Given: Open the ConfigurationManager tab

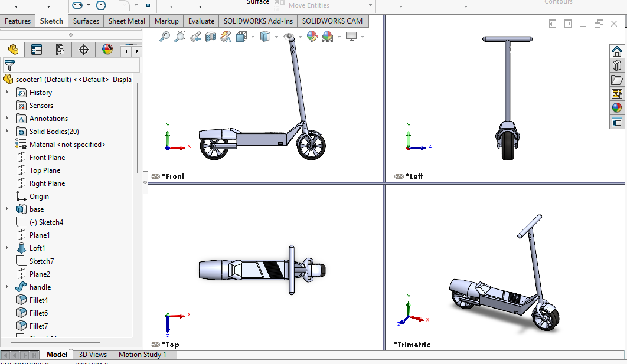Looking at the screenshot, I should 60,50.
